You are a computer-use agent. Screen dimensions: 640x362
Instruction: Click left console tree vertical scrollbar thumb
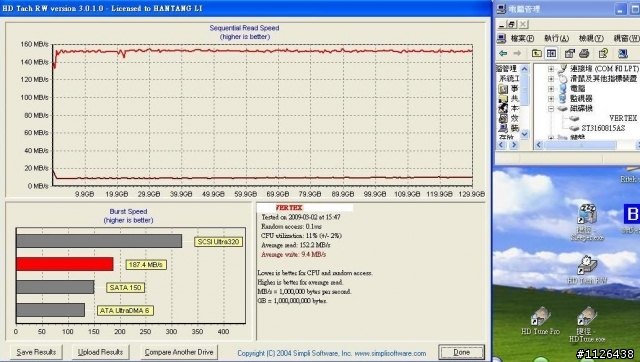tap(524, 89)
